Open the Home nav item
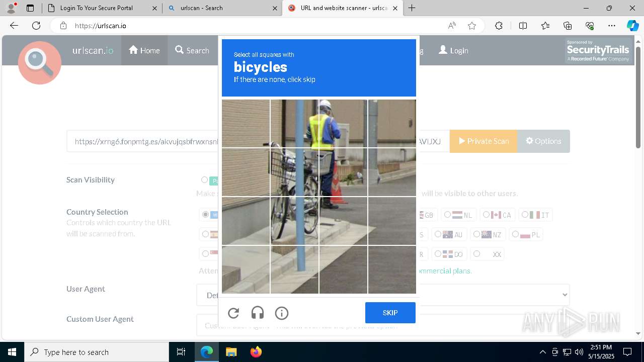 pyautogui.click(x=144, y=50)
